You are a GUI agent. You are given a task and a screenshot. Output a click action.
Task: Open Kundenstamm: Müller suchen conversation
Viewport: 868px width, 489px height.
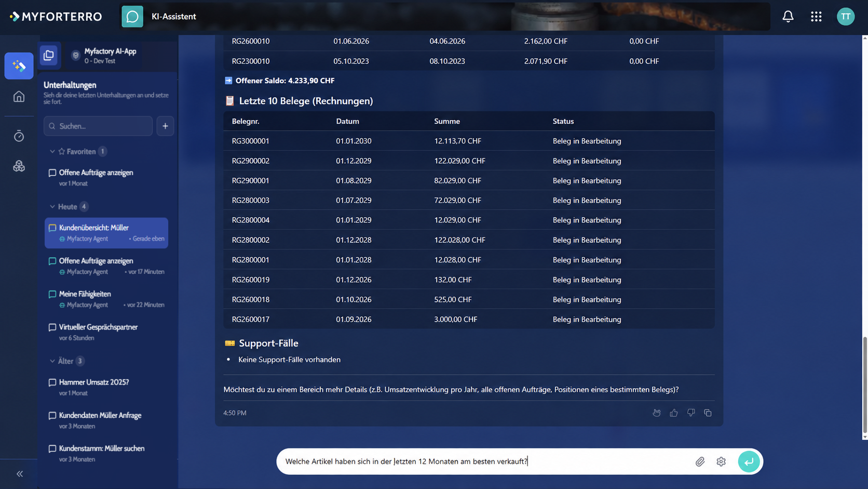106,454
